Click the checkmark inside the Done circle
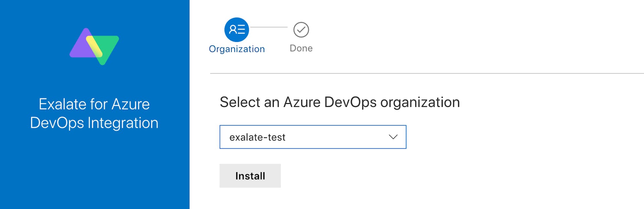 tap(301, 29)
